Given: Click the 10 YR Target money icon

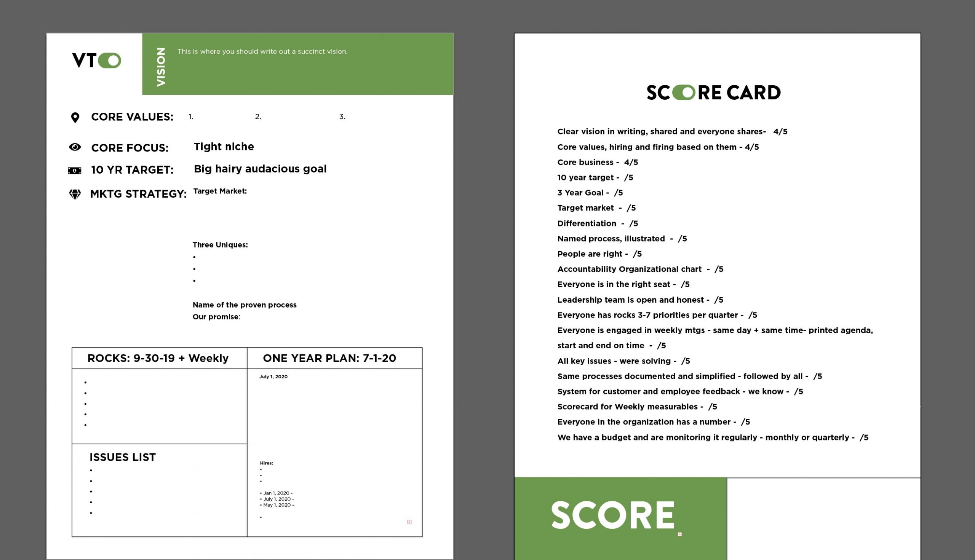Looking at the screenshot, I should [x=75, y=170].
